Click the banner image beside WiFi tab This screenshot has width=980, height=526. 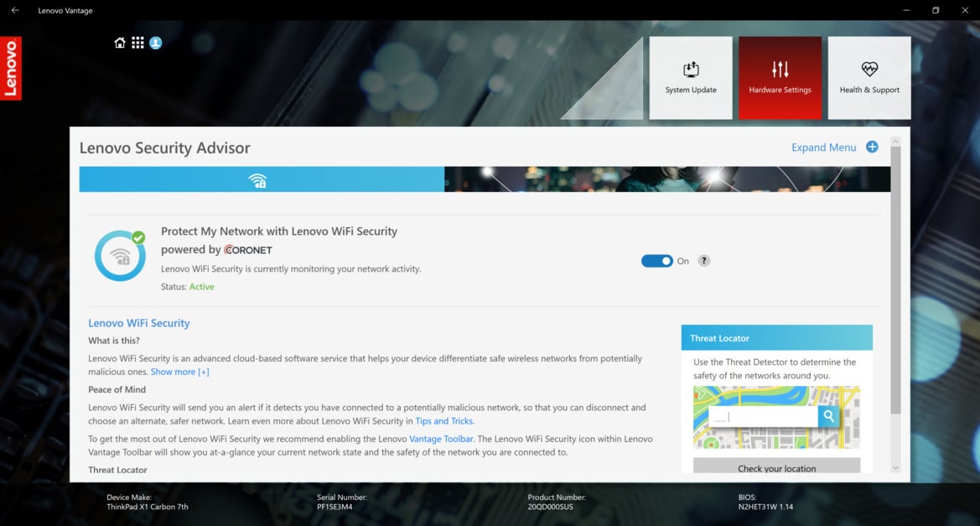667,180
